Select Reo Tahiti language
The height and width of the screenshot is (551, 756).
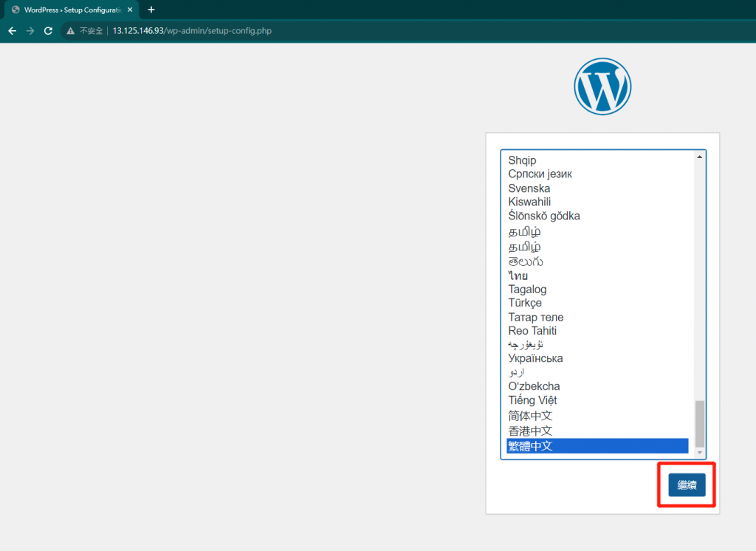pos(597,331)
